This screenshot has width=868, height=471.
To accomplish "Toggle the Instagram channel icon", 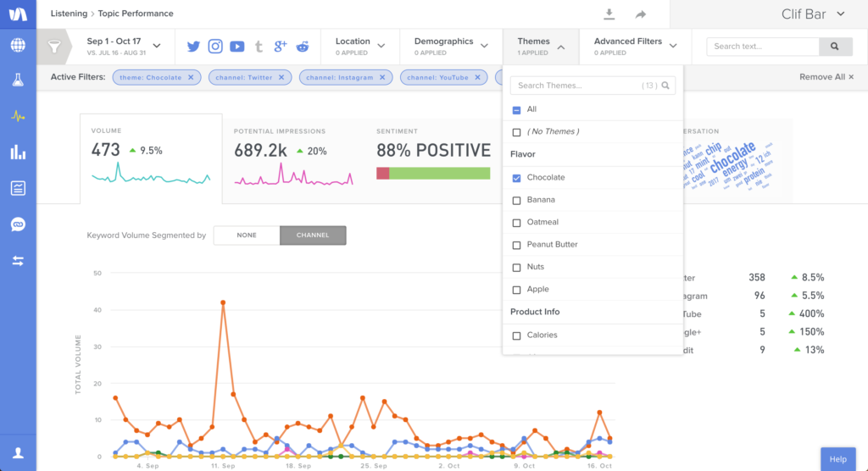I will pos(215,47).
